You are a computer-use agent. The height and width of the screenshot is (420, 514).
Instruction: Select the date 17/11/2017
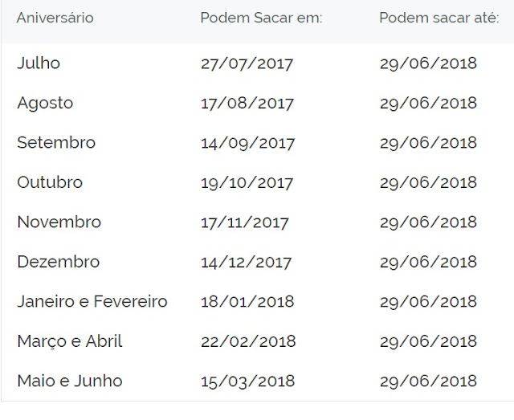click(245, 222)
